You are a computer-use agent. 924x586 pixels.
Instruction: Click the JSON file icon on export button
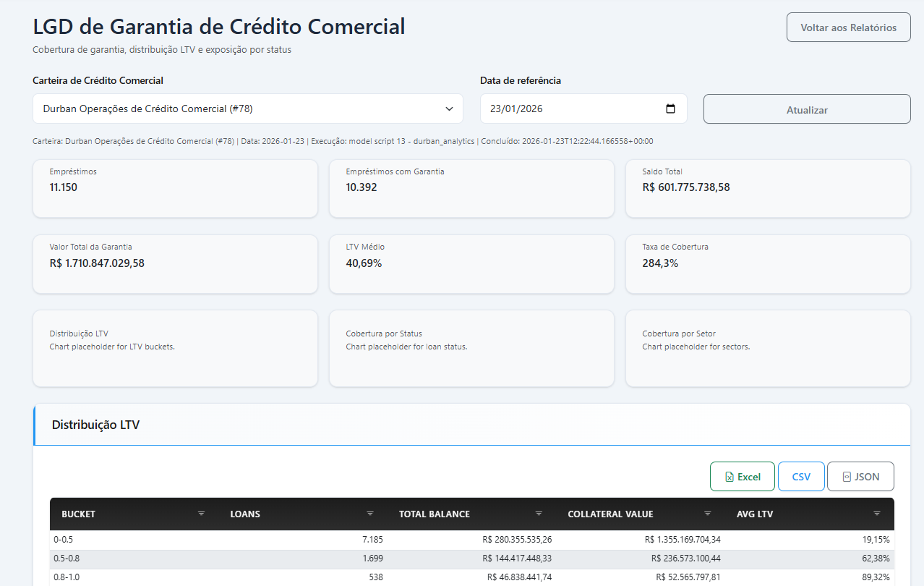point(847,477)
